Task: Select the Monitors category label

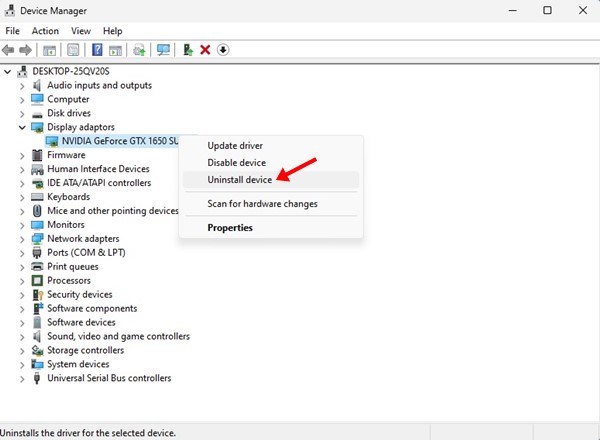Action: point(66,225)
